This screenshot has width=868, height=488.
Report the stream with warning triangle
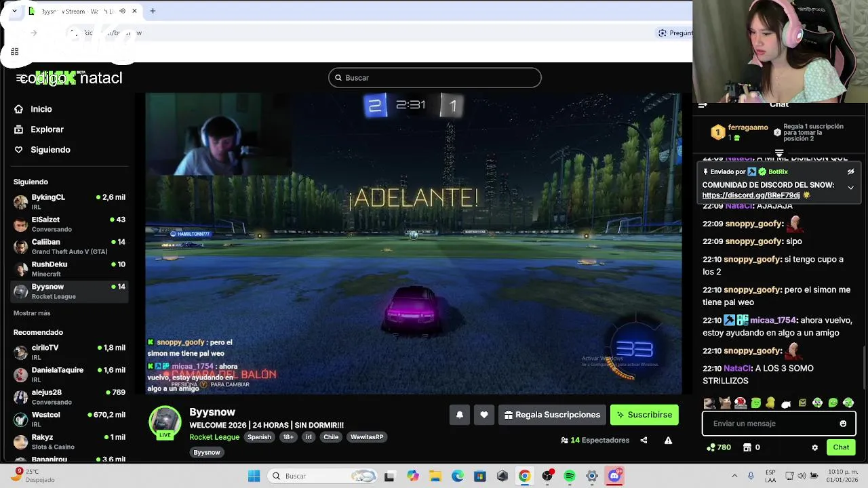click(x=668, y=440)
